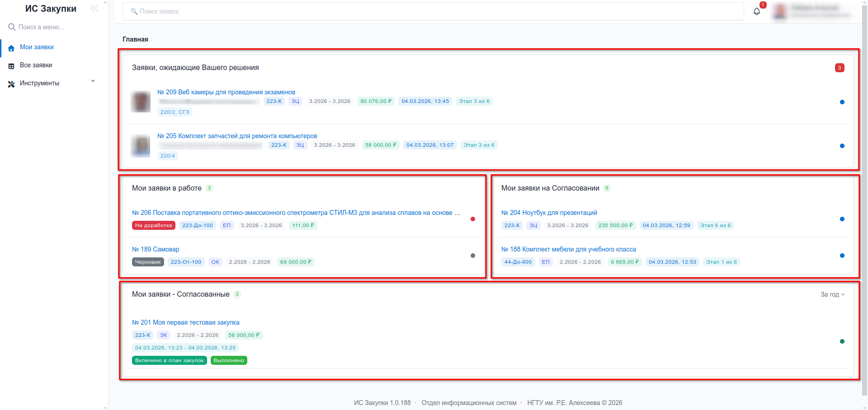
Task: Click the 235 500,00 ₽ amount tag
Action: coord(615,225)
